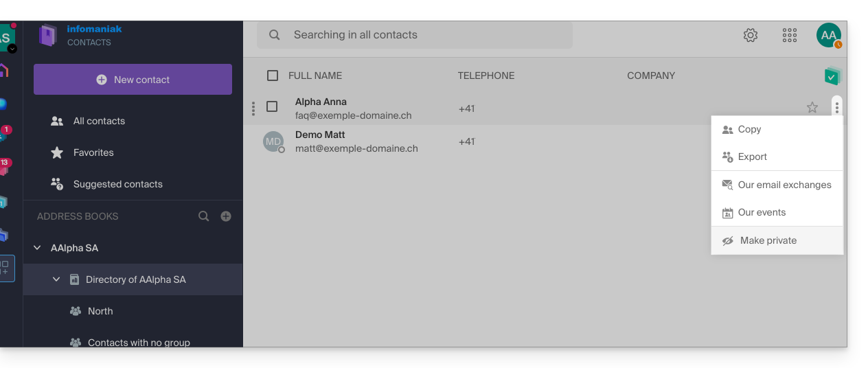Image resolution: width=868 pixels, height=368 pixels.
Task: Open the North contact group
Action: (100, 311)
